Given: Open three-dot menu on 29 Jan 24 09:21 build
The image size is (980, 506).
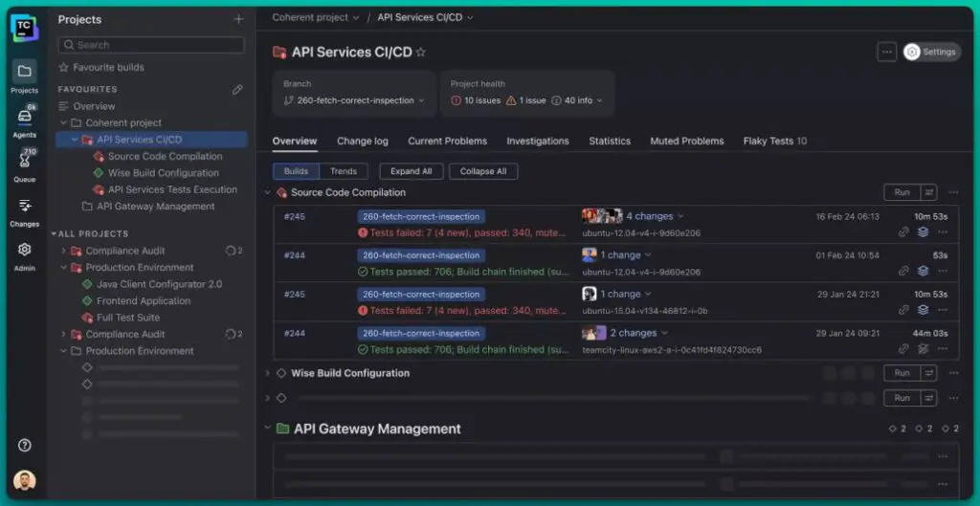Looking at the screenshot, I should [943, 348].
